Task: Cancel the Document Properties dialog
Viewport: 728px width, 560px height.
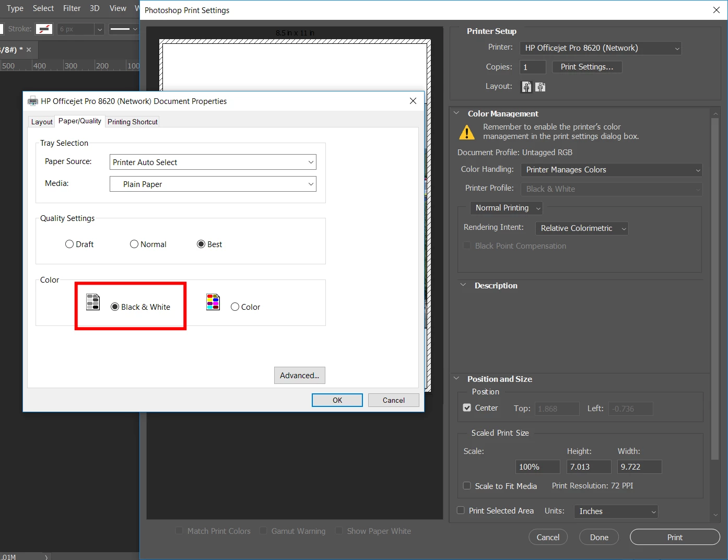Action: pos(394,400)
